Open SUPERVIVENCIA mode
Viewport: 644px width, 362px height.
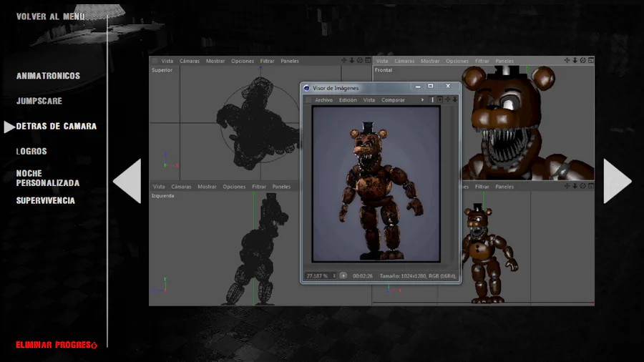[46, 201]
